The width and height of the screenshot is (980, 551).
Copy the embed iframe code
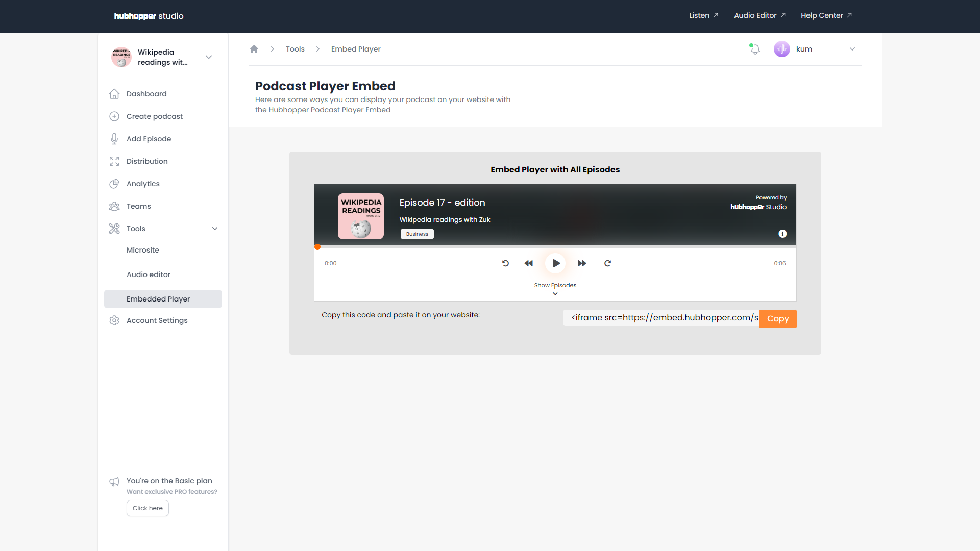(x=777, y=319)
